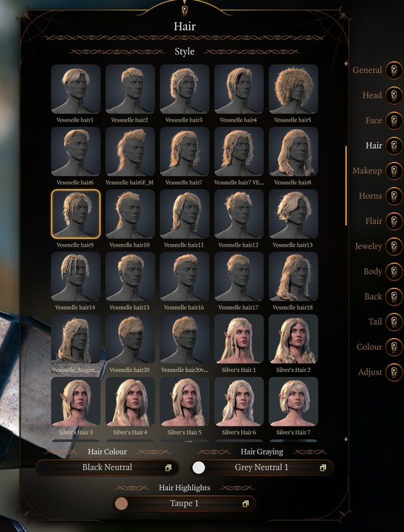Choose the Silver's Hair 3 style

coord(76,402)
